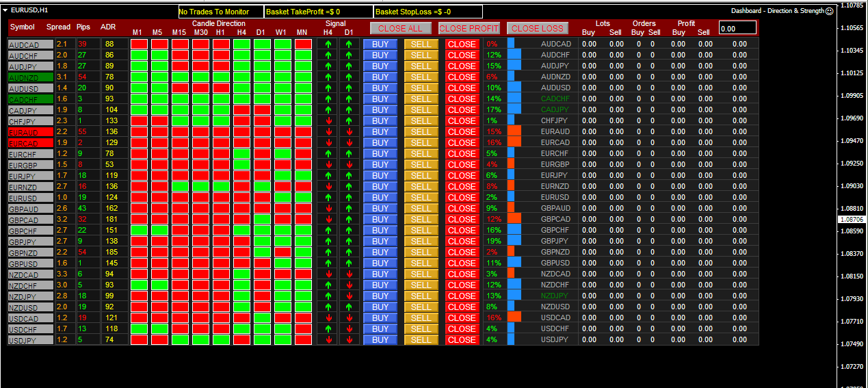Select the gray USDCHF symbol button
Image resolution: width=868 pixels, height=388 pixels.
[x=30, y=329]
